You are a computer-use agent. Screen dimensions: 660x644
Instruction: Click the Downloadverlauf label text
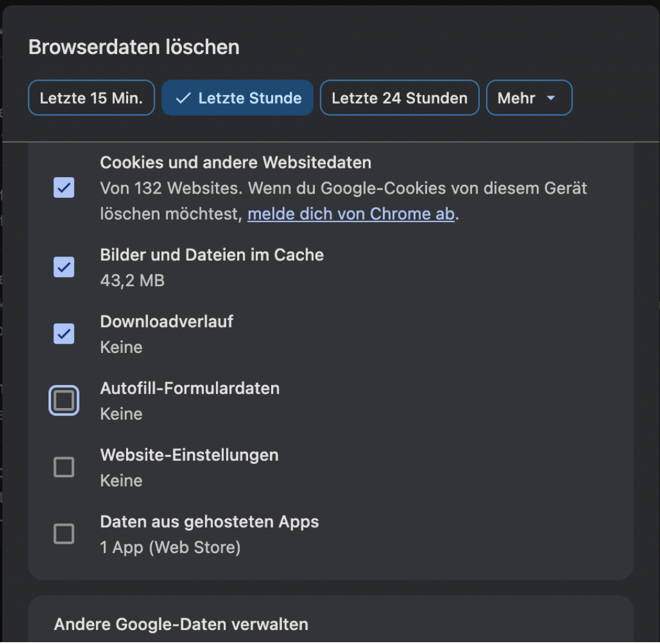166,321
